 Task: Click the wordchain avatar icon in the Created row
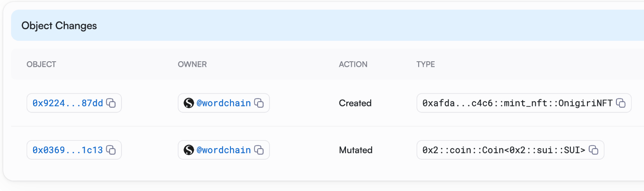point(189,103)
